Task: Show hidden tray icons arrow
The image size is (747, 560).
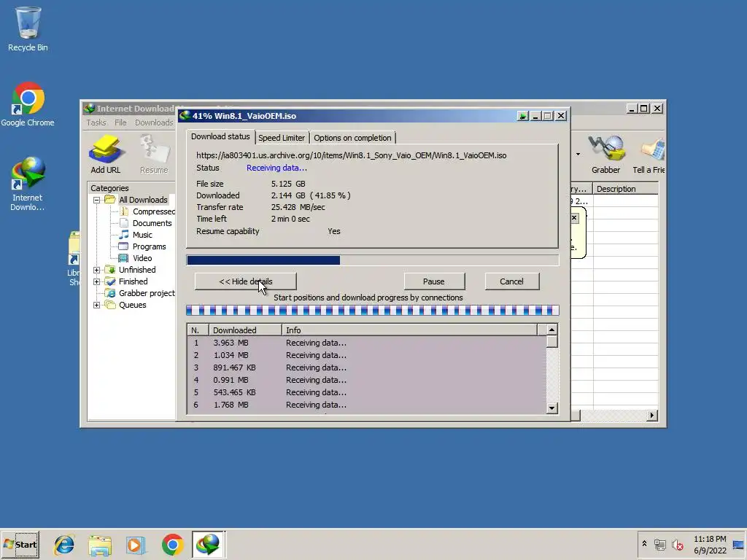Action: 645,543
